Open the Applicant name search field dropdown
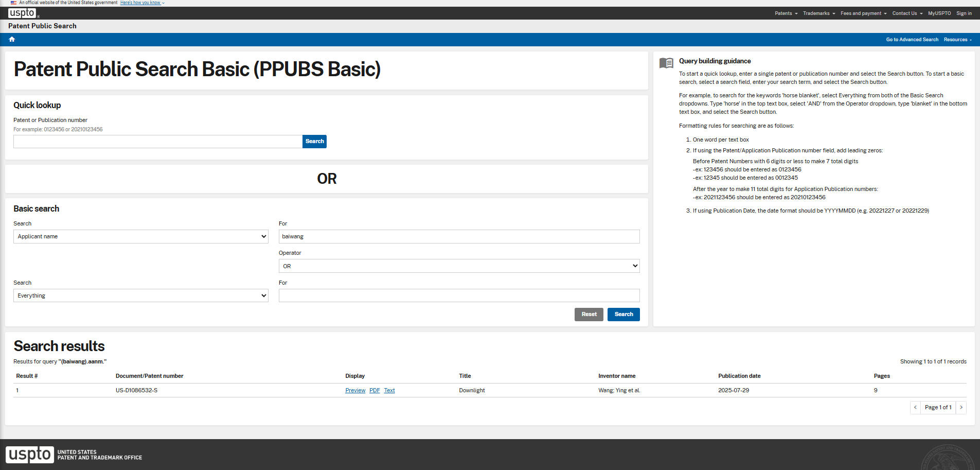The height and width of the screenshot is (470, 980). click(x=140, y=236)
